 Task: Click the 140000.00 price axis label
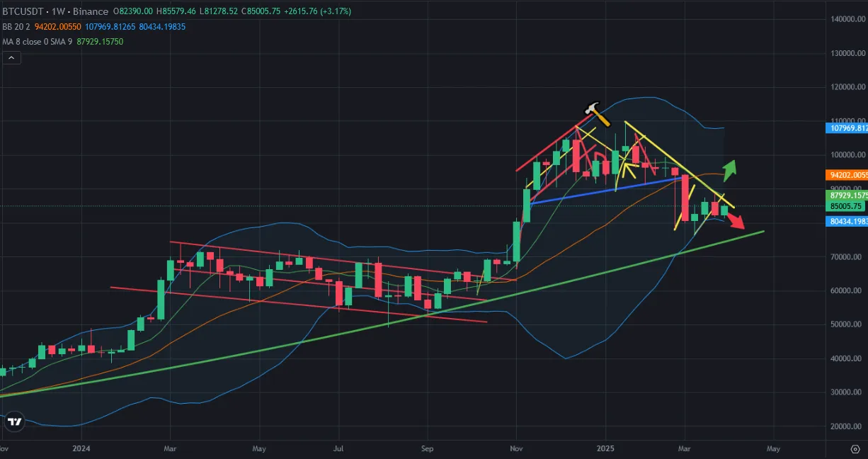click(x=847, y=19)
